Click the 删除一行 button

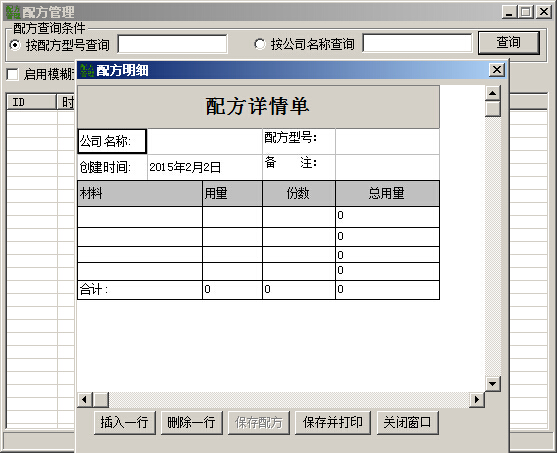(191, 422)
